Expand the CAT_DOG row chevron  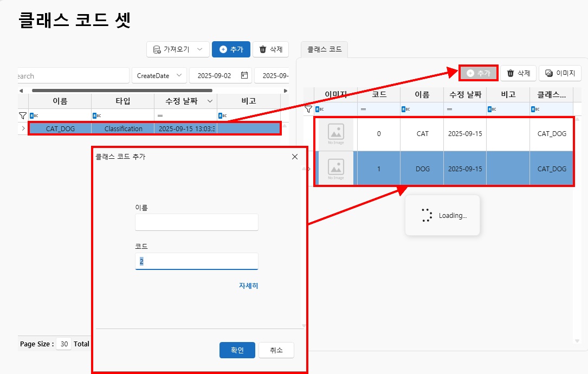point(23,128)
